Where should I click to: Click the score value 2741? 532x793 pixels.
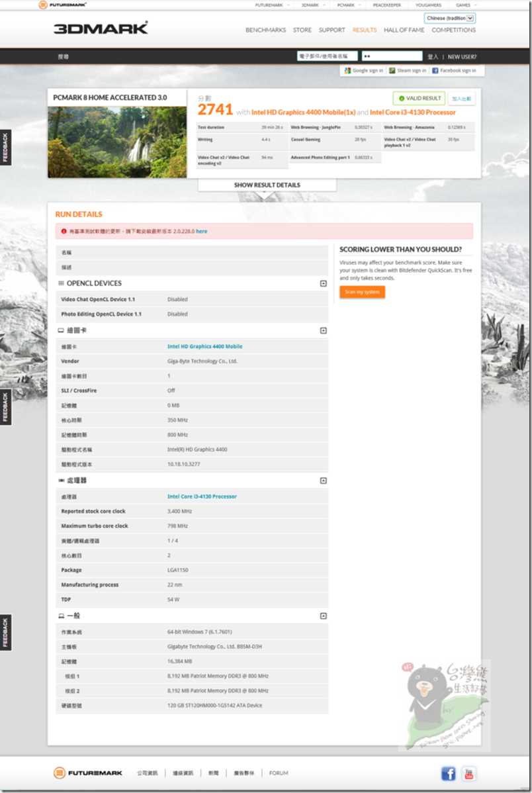(x=215, y=110)
